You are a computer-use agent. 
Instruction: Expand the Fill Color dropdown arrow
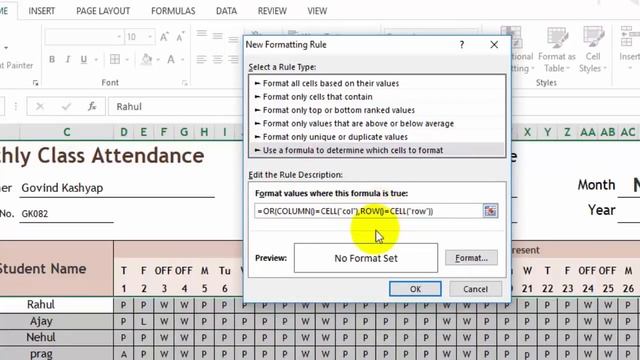coord(158,60)
